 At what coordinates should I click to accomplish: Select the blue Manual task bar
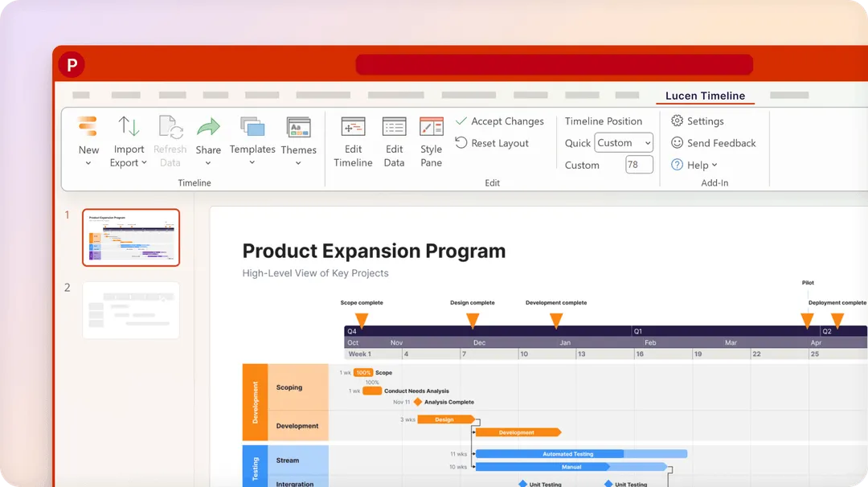tap(572, 467)
